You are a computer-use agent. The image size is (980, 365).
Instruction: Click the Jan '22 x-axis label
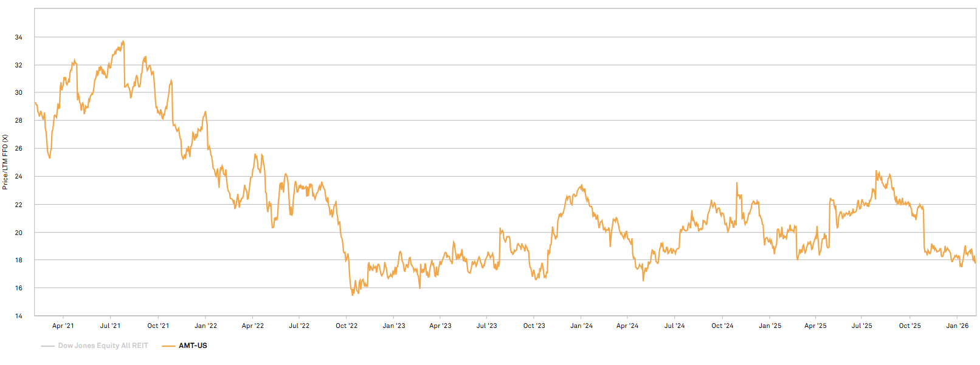[x=205, y=326]
